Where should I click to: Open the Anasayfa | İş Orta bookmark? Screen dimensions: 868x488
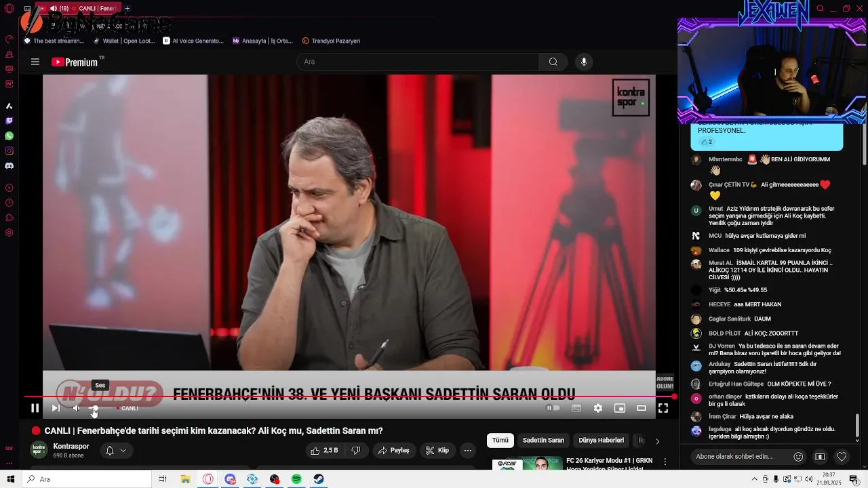pyautogui.click(x=263, y=41)
